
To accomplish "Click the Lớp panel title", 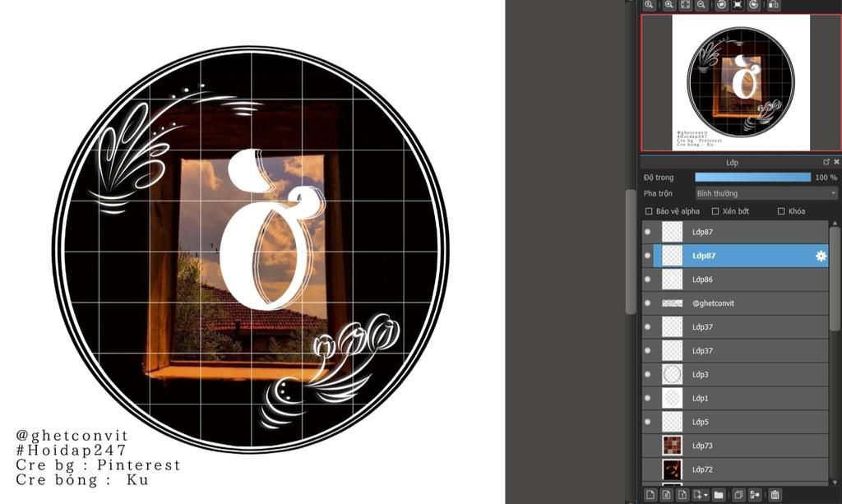I will tap(732, 162).
